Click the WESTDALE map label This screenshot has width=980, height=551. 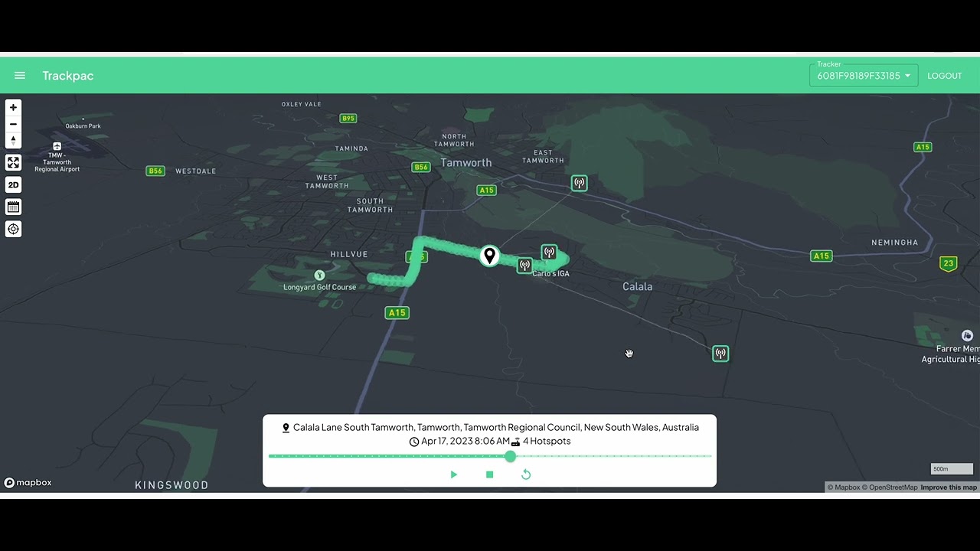(196, 171)
